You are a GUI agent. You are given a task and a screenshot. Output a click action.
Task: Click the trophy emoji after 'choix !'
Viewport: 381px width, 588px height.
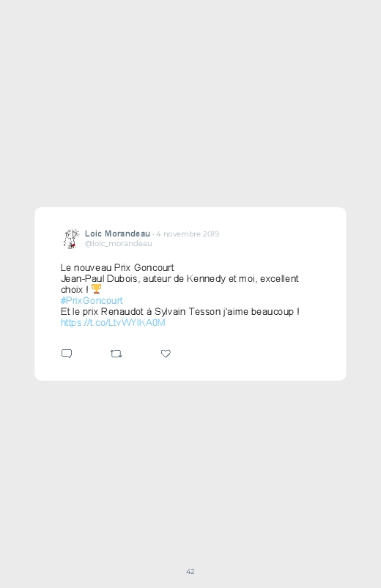coord(96,289)
